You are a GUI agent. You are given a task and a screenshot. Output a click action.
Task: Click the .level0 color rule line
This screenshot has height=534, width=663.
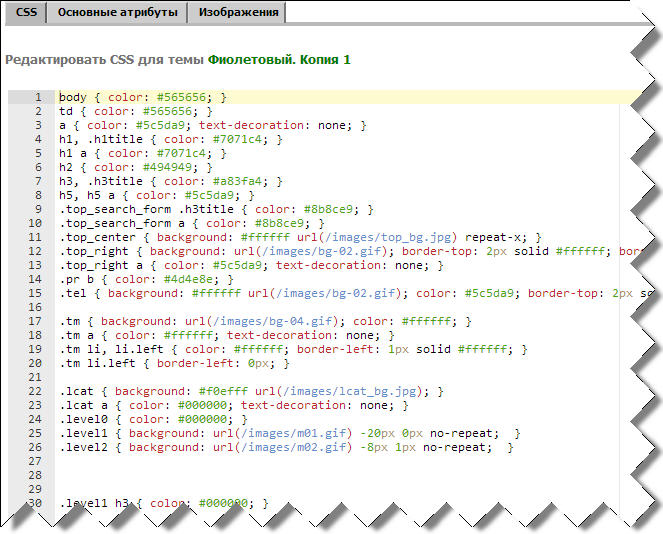coord(153,419)
